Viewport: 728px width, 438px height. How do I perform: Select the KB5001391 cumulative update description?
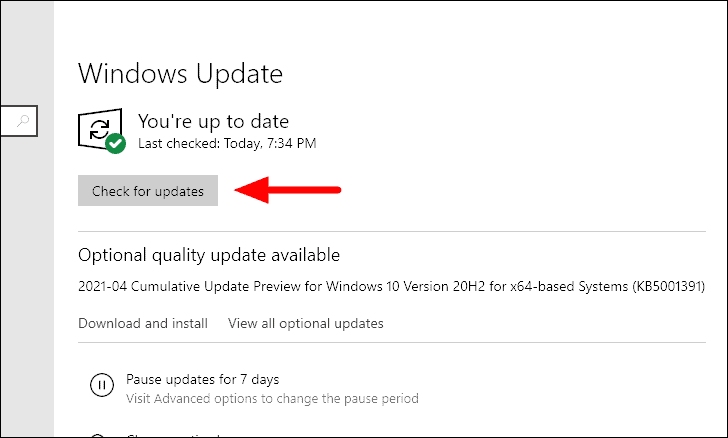[391, 286]
